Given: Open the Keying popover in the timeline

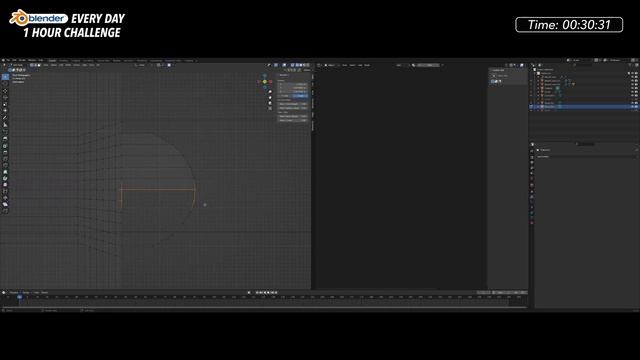Looking at the screenshot, I should click(27, 292).
